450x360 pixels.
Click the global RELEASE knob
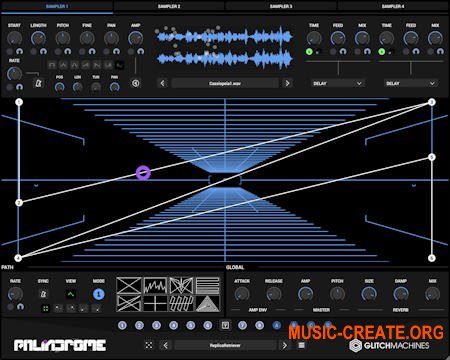pos(274,294)
